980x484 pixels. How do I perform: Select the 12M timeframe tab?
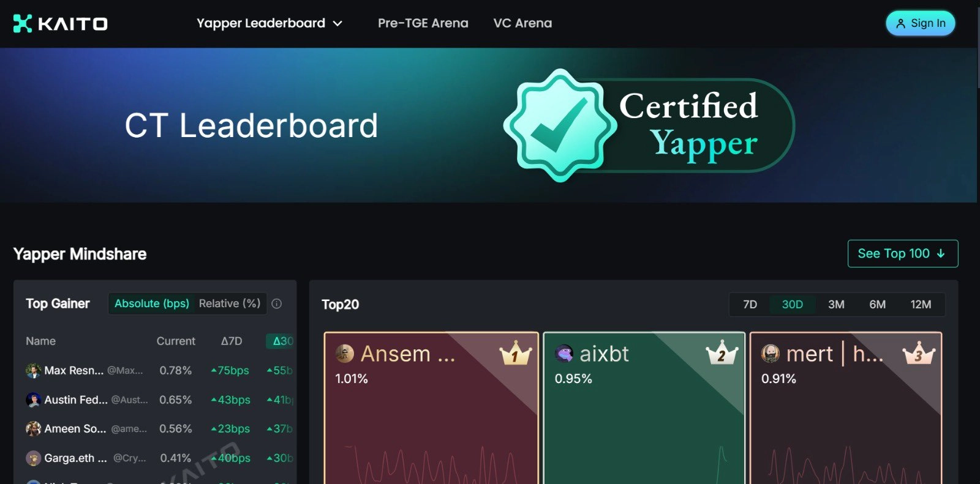921,304
